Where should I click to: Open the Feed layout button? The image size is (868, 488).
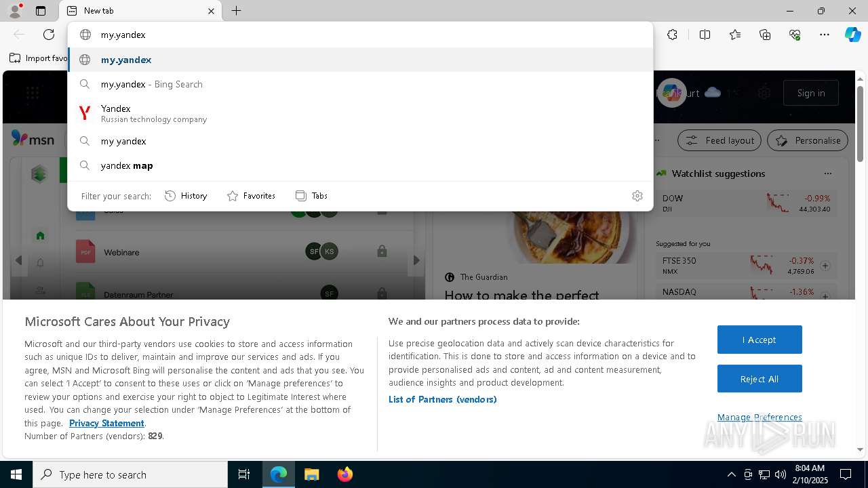(720, 140)
